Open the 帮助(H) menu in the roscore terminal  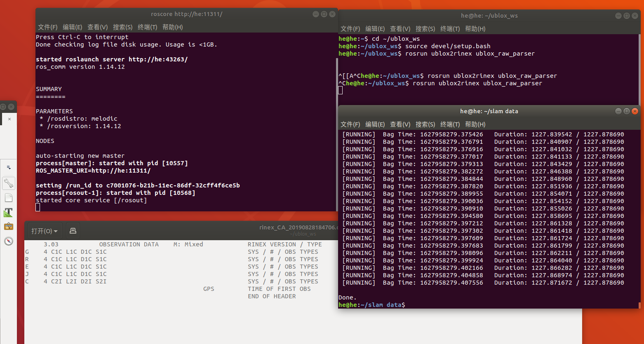[x=172, y=27]
